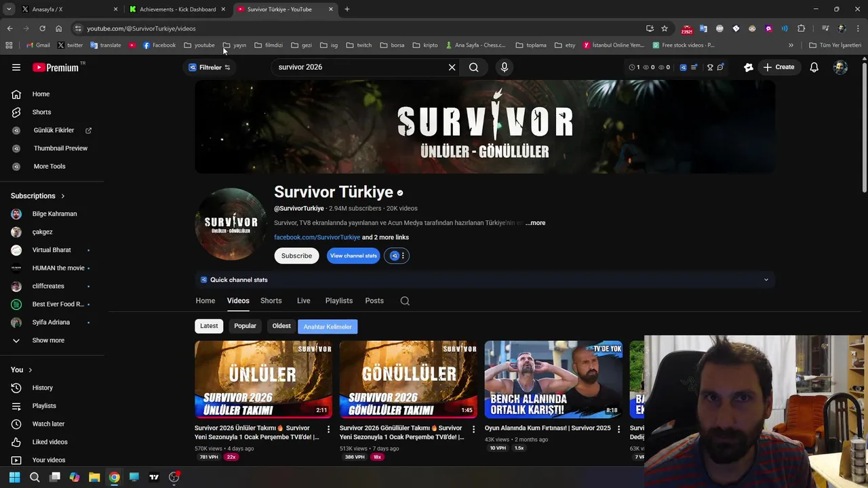Select the Popular sort chip
Viewport: 868px width, 488px height.
[x=245, y=326]
